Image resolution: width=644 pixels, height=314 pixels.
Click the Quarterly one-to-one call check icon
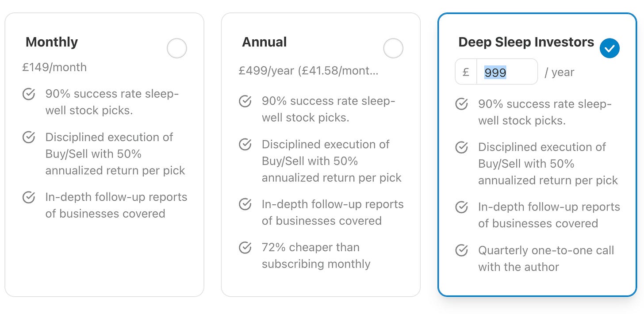[461, 251]
